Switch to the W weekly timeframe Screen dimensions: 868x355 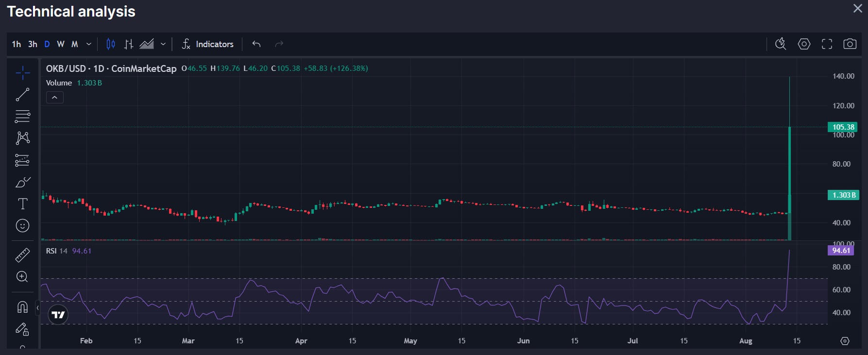(61, 44)
